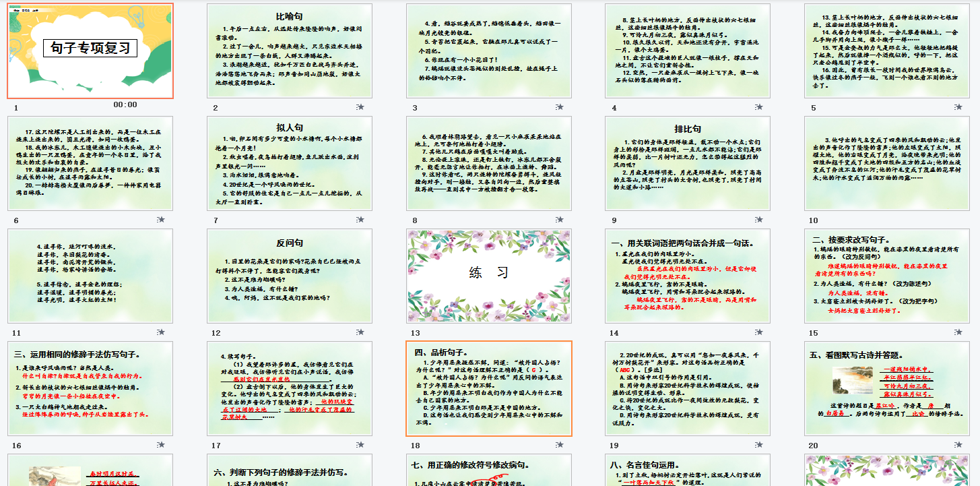Viewport: 980px width, 486px height.
Task: Click the slide number label 10
Action: pyautogui.click(x=814, y=220)
